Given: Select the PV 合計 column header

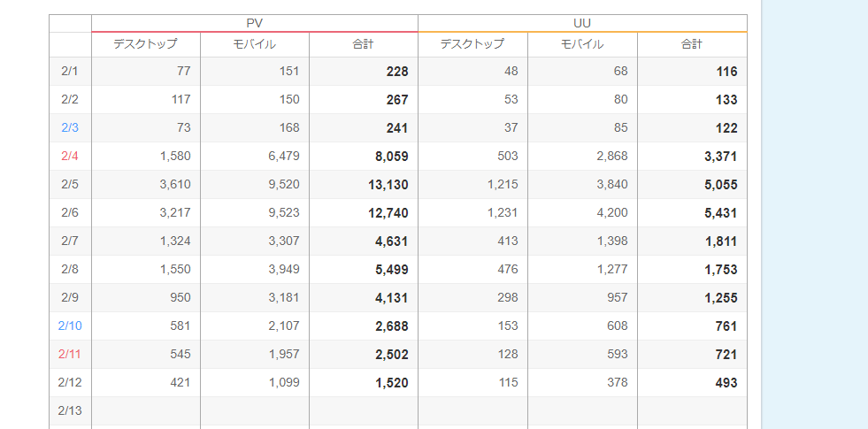Looking at the screenshot, I should click(x=364, y=44).
